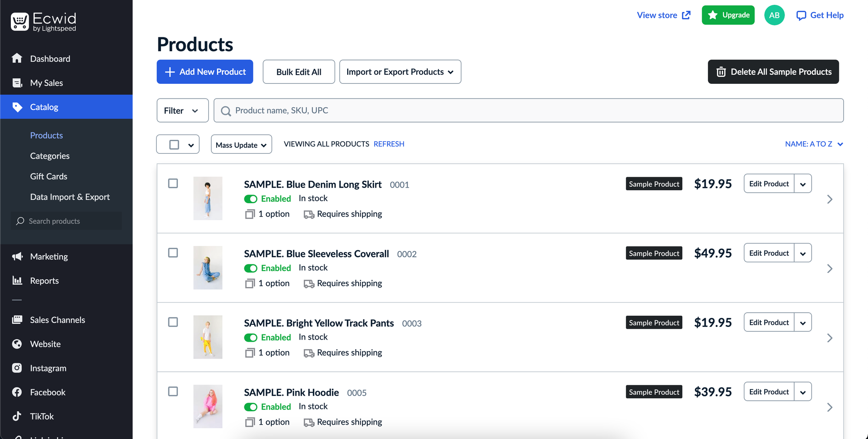Click options icon for Bright Yellow Track Pants
The height and width of the screenshot is (439, 868).
(x=250, y=353)
